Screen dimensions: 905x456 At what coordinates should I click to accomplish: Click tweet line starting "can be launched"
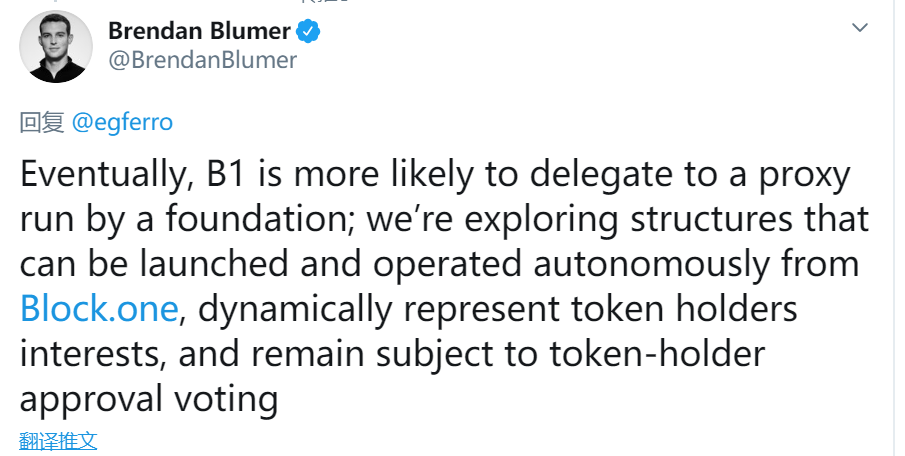[x=439, y=265]
